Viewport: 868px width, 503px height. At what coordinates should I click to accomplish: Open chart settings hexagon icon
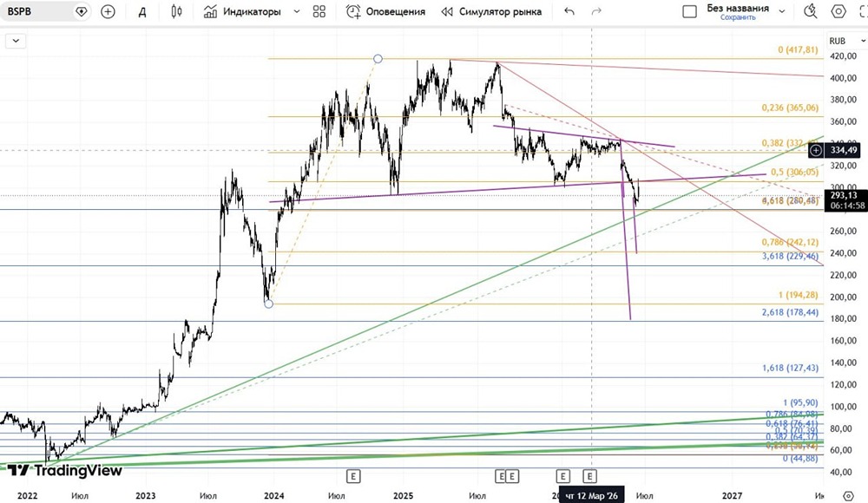coord(838,11)
